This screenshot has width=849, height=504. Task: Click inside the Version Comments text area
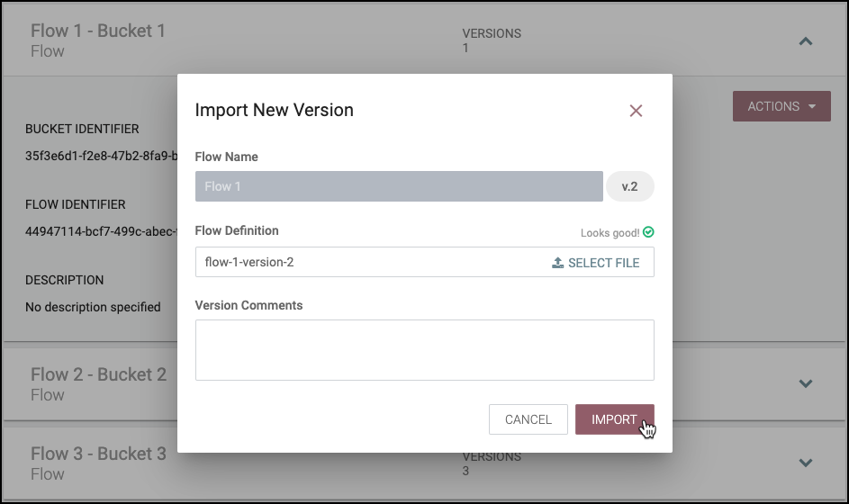(424, 350)
